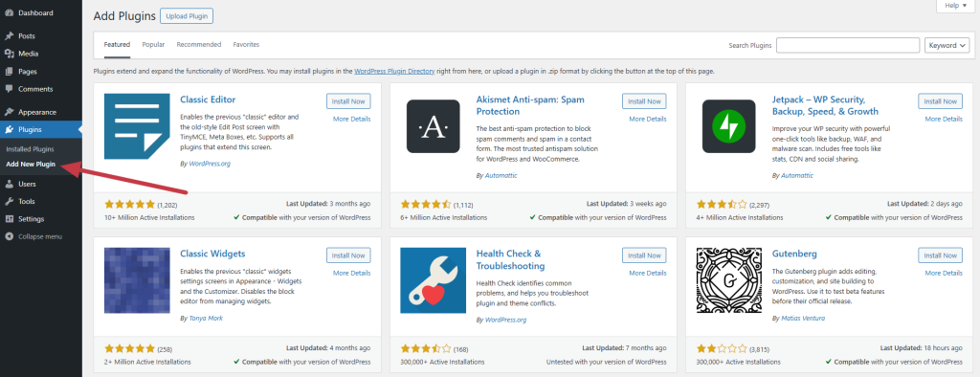Open the WordPress Plugin Directory link

(394, 71)
